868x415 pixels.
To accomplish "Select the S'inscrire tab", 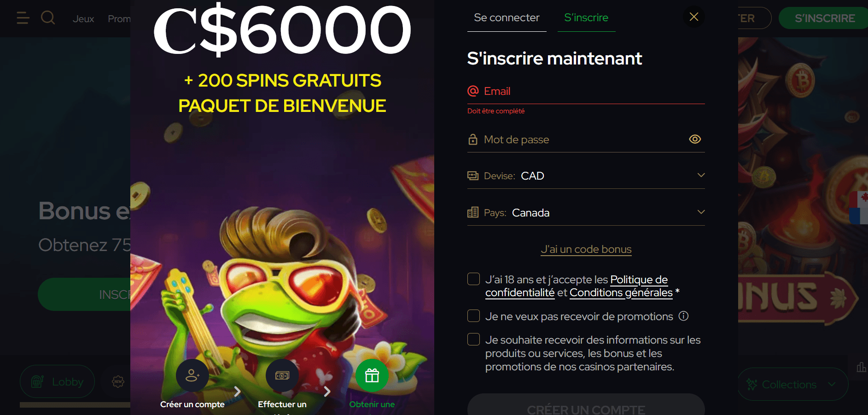I will (x=586, y=18).
